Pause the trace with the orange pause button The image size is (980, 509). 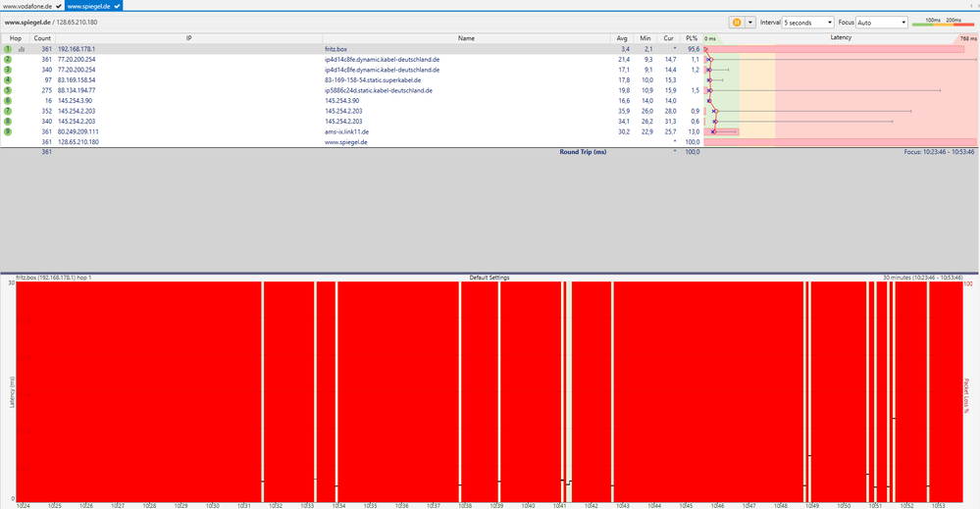tap(737, 22)
